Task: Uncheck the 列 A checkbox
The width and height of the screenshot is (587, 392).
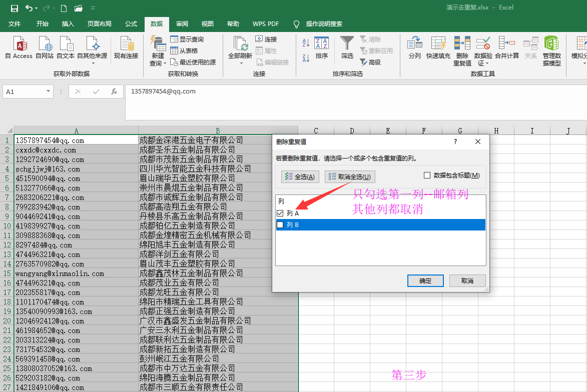Action: point(280,213)
